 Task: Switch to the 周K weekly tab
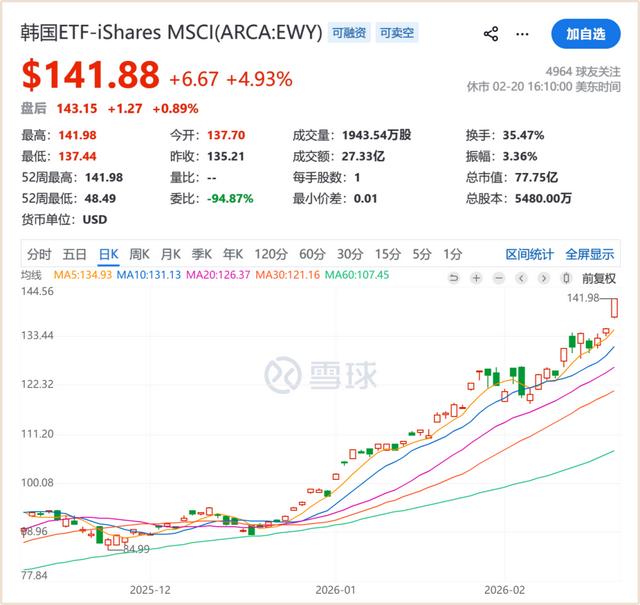tap(138, 253)
